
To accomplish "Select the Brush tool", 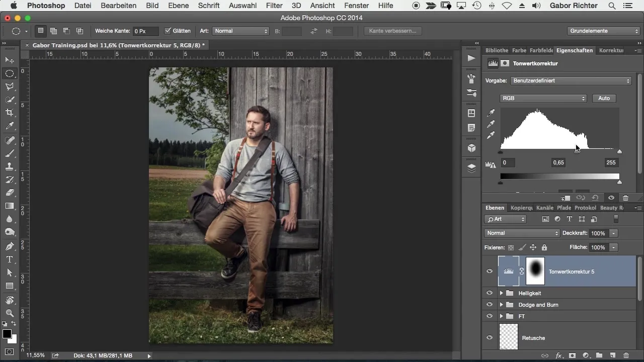I will (x=10, y=153).
